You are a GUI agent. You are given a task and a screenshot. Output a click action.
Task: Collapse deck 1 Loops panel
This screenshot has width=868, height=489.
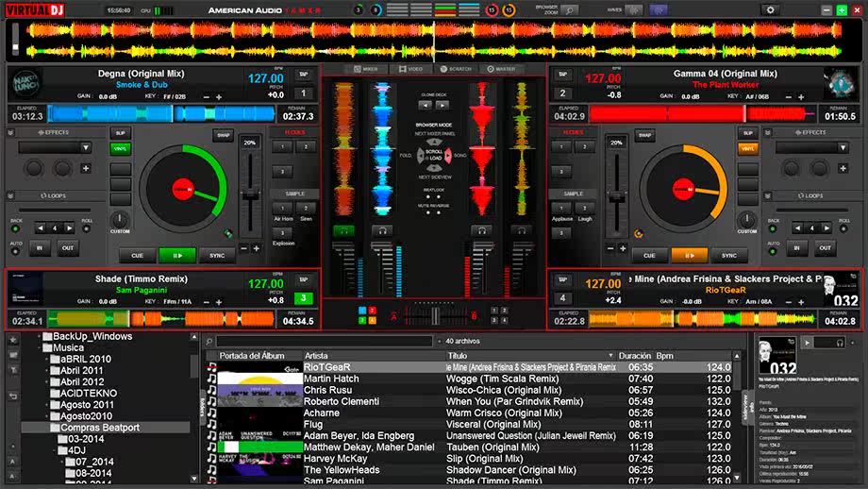pyautogui.click(x=10, y=196)
